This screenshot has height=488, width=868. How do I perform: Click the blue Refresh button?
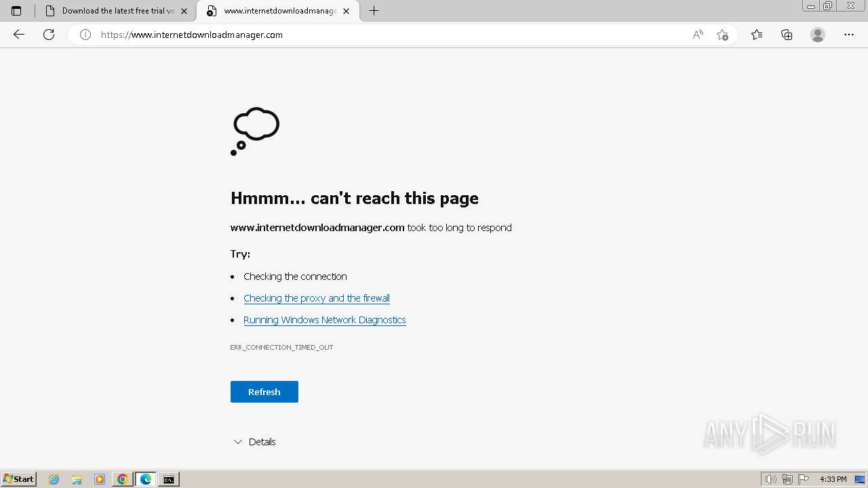coord(264,392)
